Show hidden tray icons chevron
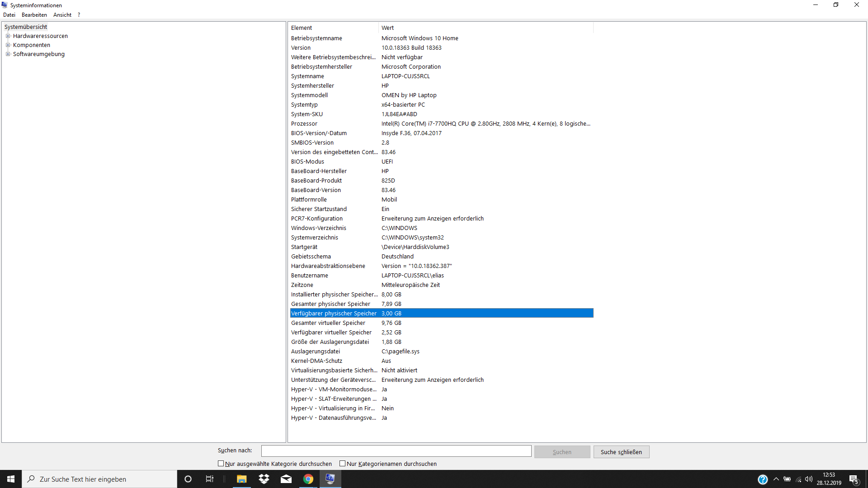This screenshot has width=868, height=488. 776,479
